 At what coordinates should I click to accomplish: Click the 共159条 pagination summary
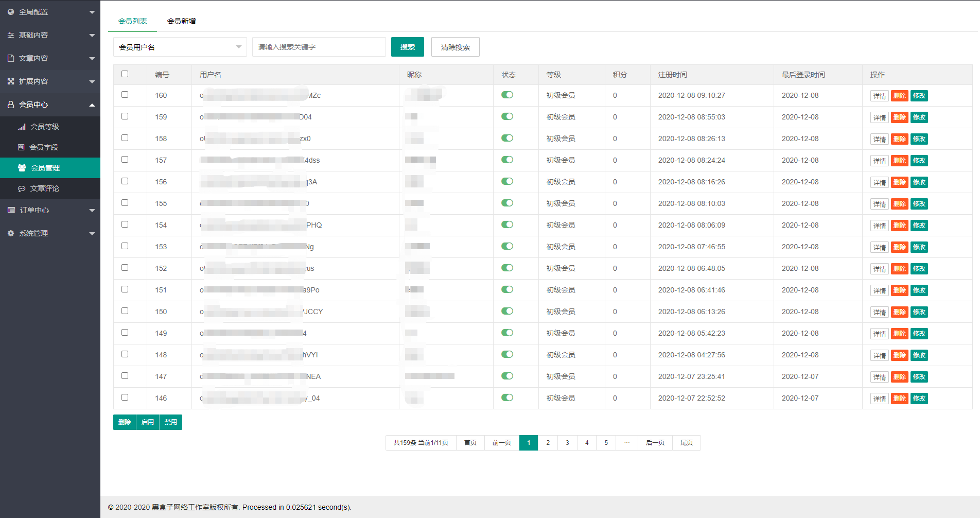coord(421,443)
